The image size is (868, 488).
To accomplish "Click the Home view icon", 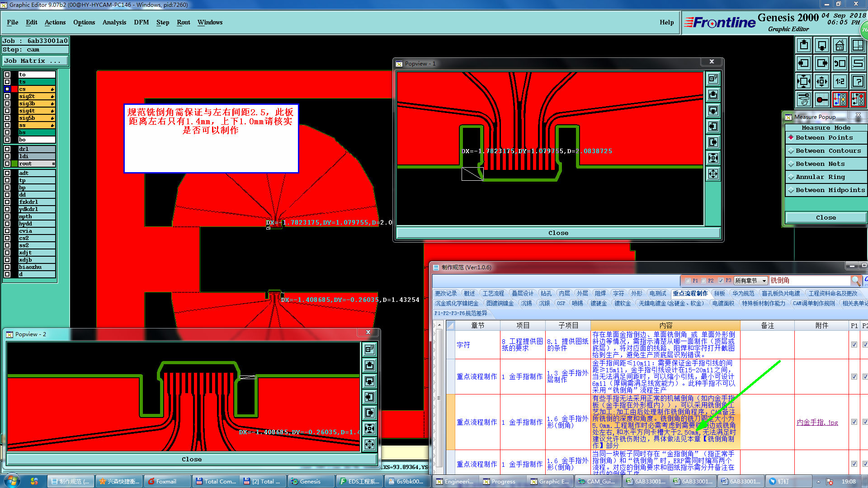I will point(840,45).
